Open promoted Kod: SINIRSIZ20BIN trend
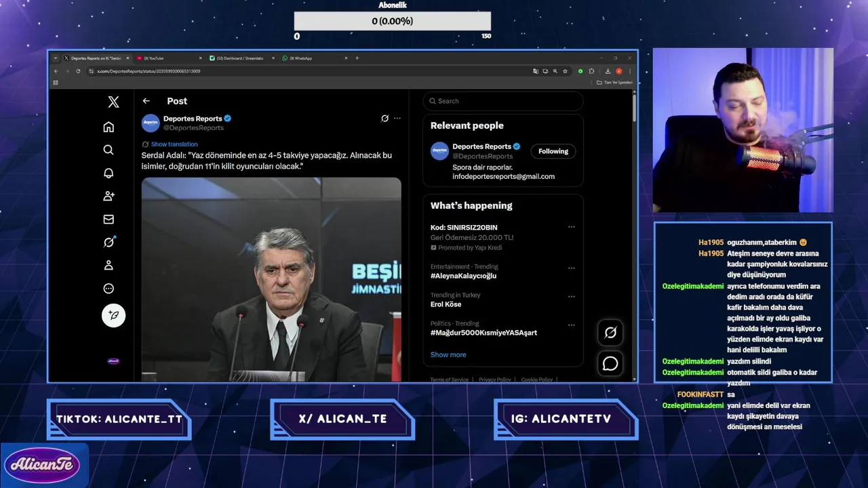868x488 pixels. tap(464, 228)
